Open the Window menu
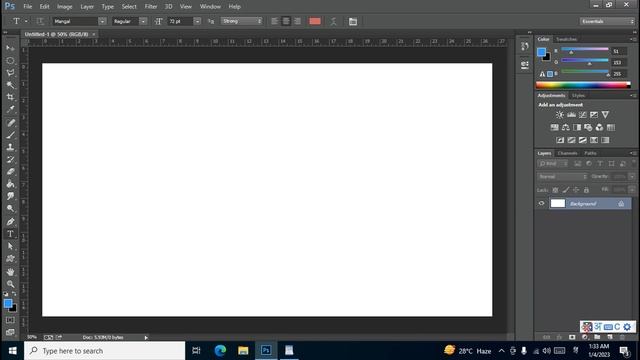The image size is (640, 360). pos(210,7)
